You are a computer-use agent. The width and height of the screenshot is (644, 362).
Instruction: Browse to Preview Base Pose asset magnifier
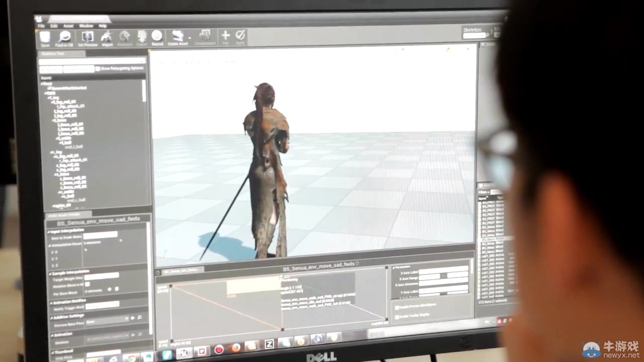140,318
